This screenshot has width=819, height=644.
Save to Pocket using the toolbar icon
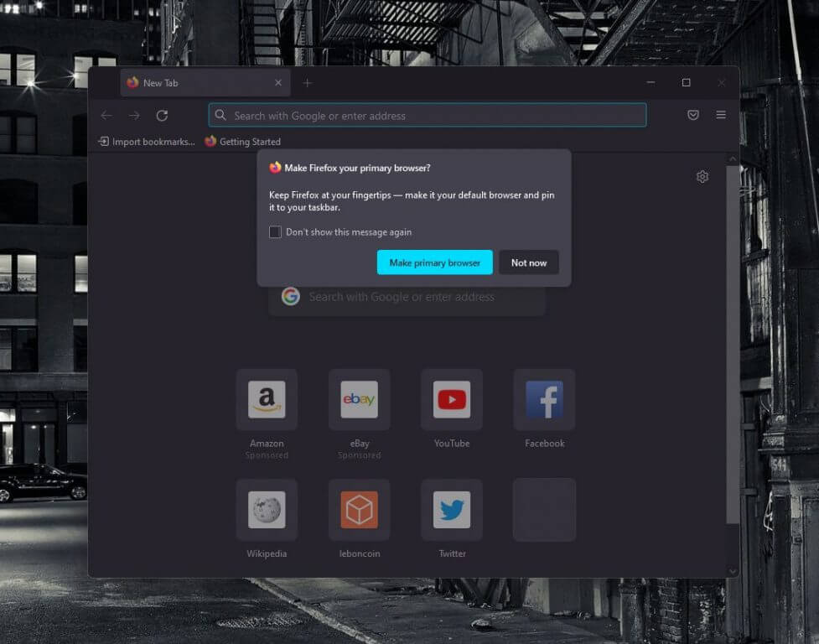tap(692, 115)
